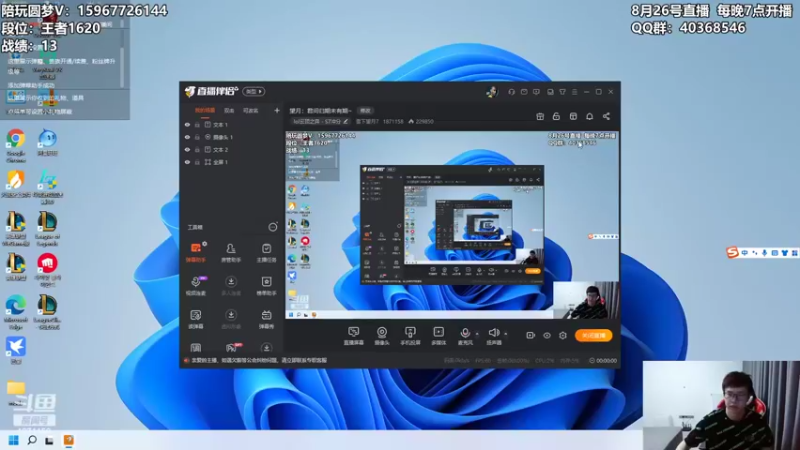This screenshot has height=450, width=800.
Task: Select the 摄像头 1 source row
Action: coord(232,137)
